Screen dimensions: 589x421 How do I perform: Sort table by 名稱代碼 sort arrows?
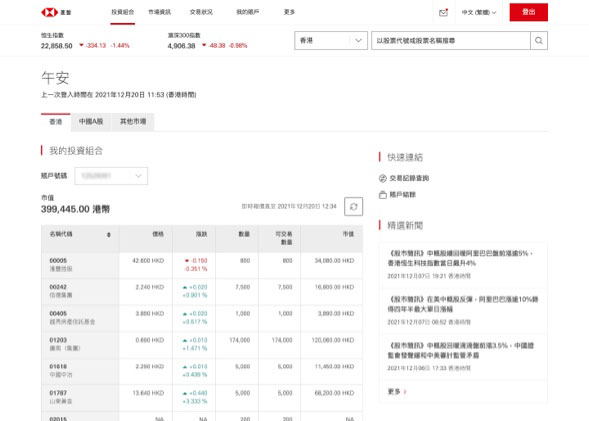[x=109, y=235]
